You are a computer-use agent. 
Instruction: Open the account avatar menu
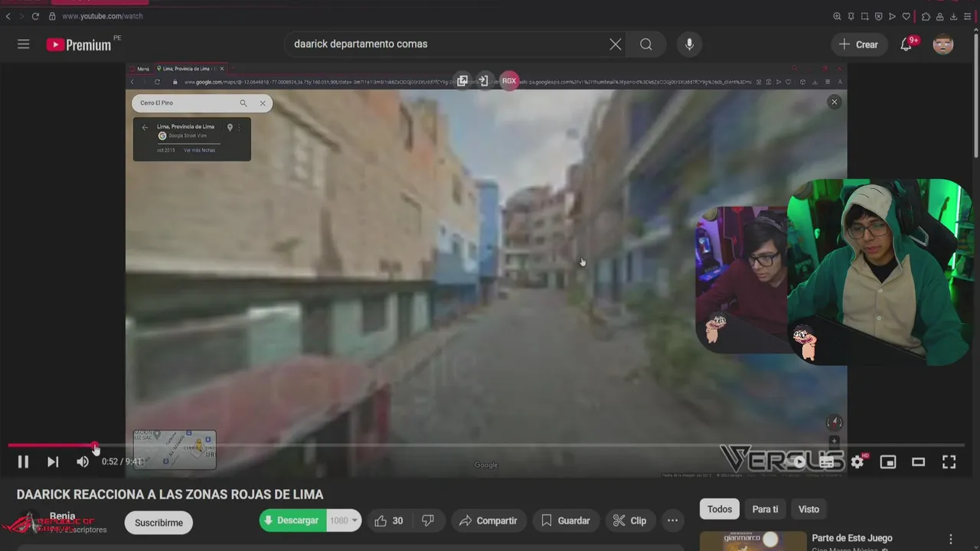point(943,44)
